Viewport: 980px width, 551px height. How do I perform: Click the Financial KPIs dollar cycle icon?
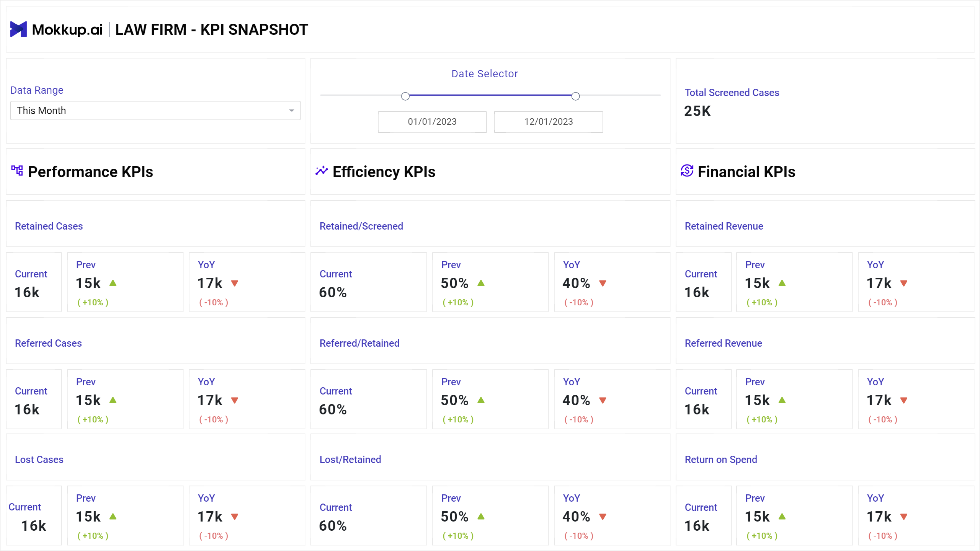click(687, 171)
